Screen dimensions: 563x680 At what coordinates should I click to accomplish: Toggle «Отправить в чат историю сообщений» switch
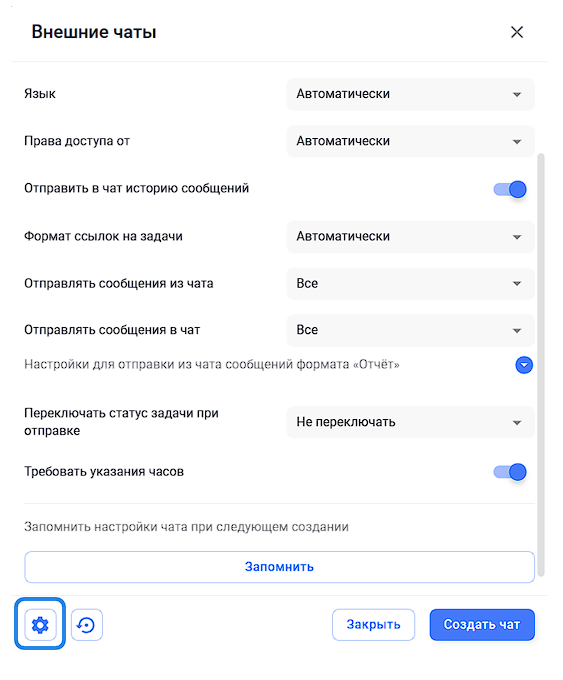pos(510,189)
